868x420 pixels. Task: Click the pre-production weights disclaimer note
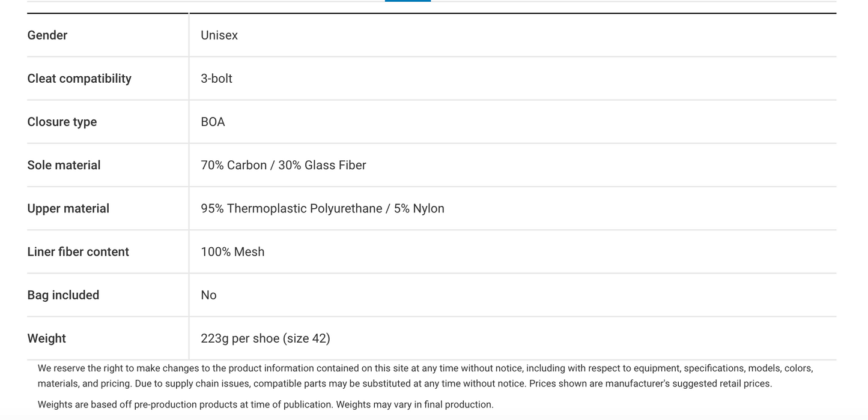(x=266, y=404)
